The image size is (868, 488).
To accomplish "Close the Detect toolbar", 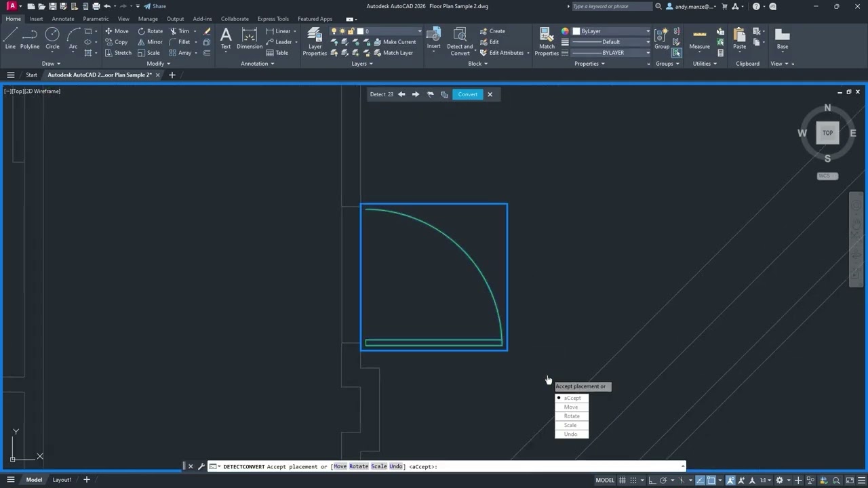I will (x=490, y=94).
